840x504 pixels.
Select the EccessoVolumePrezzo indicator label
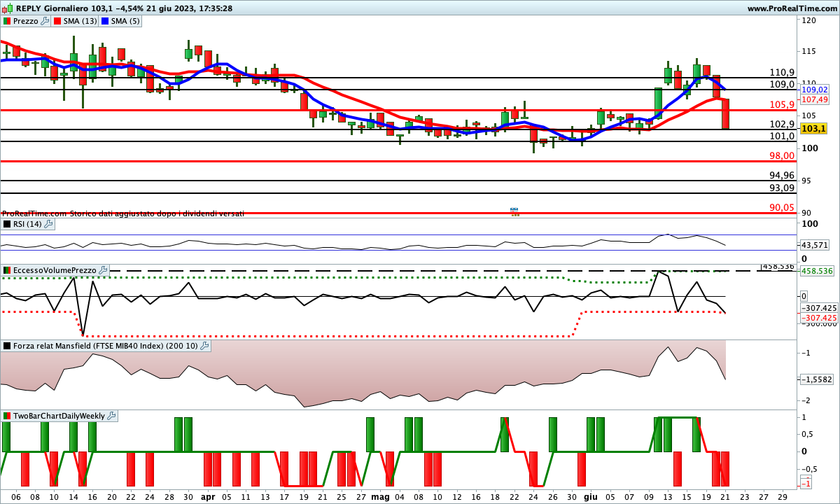pyautogui.click(x=55, y=270)
